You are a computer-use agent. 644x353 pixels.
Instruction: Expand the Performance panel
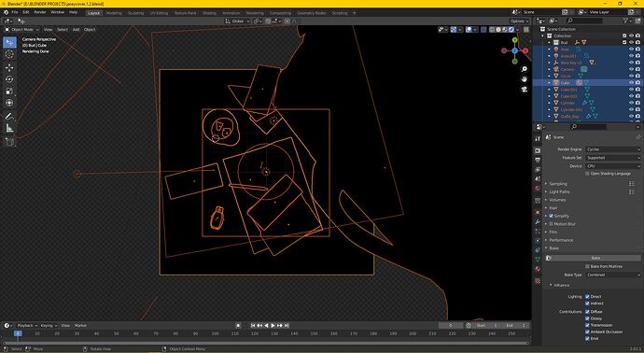pos(561,240)
